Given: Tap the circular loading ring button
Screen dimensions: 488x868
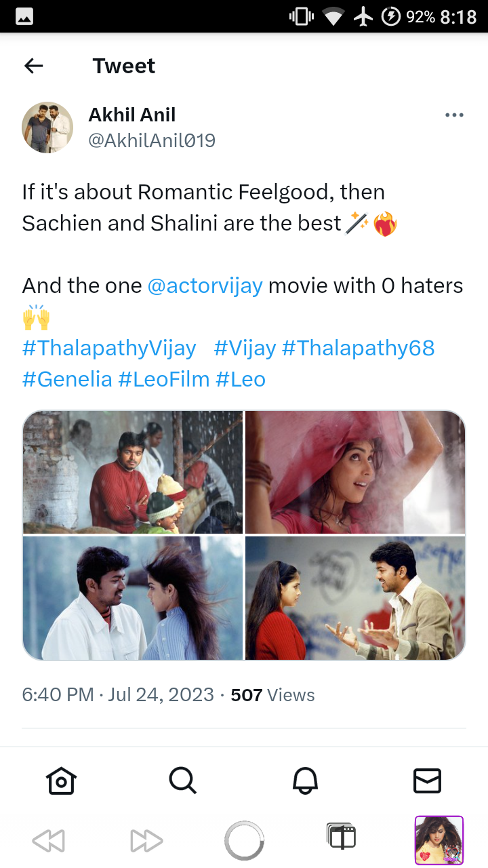Looking at the screenshot, I should (244, 841).
